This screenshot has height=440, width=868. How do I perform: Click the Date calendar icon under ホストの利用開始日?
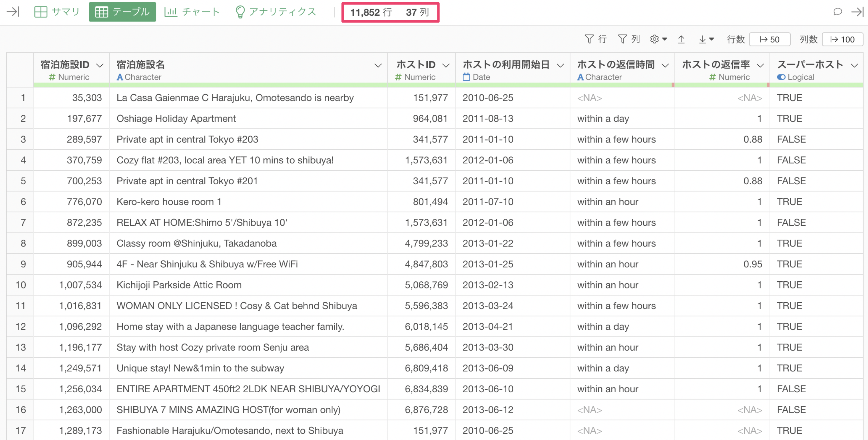pyautogui.click(x=466, y=77)
